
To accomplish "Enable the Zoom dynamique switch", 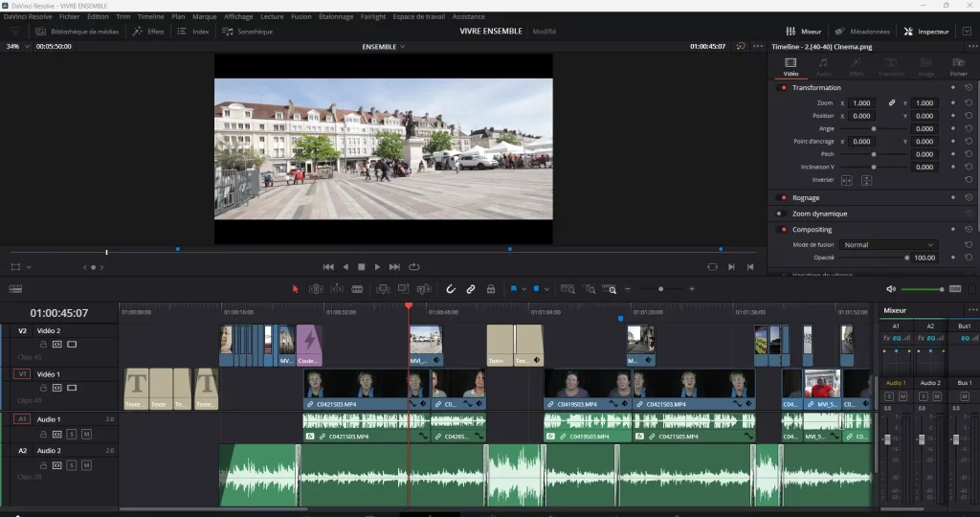I will [781, 214].
